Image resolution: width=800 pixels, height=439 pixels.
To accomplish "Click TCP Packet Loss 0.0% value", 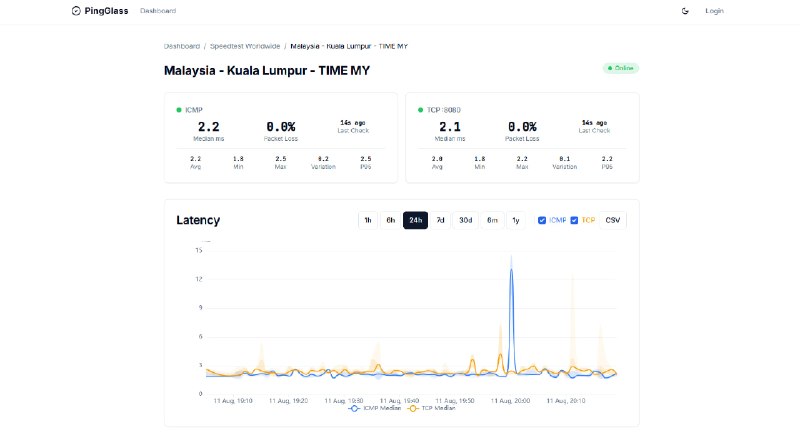I will [x=522, y=127].
